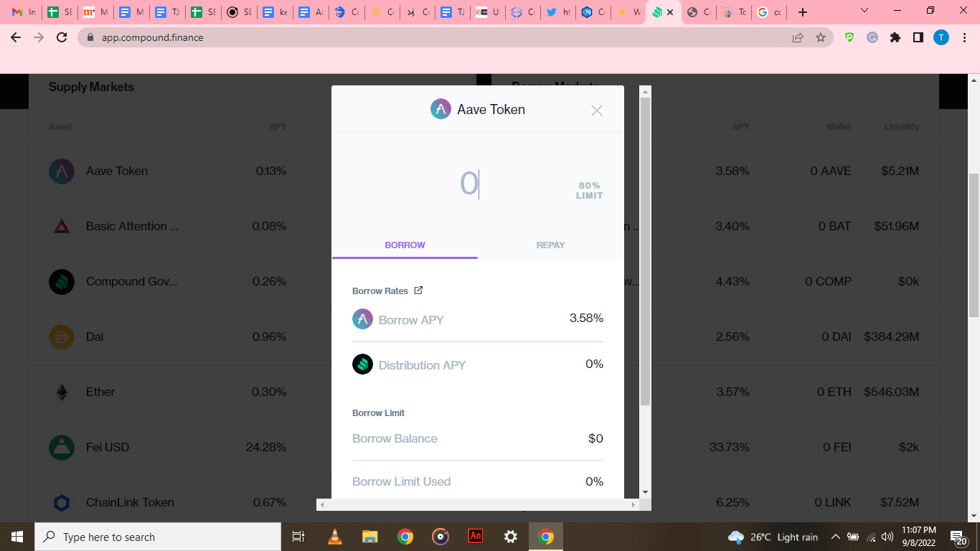Switch to the Gmail tab
Viewport: 980px width, 551px height.
pyautogui.click(x=24, y=12)
